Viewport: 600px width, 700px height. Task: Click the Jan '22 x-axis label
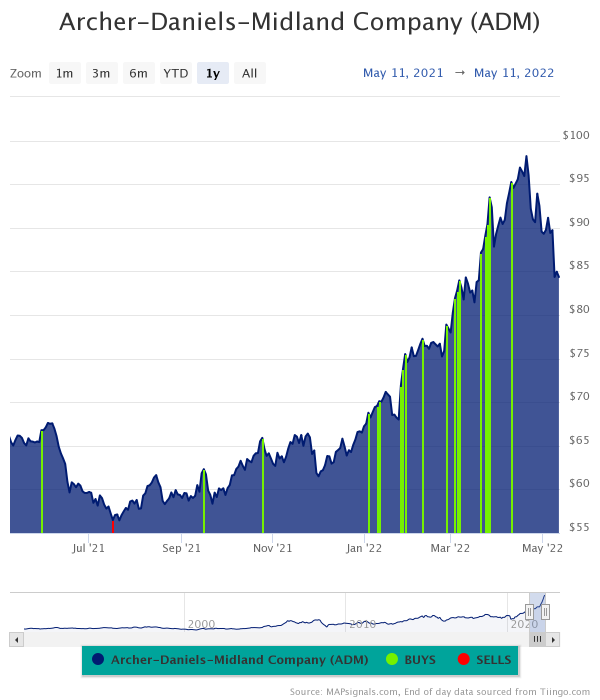coord(364,548)
